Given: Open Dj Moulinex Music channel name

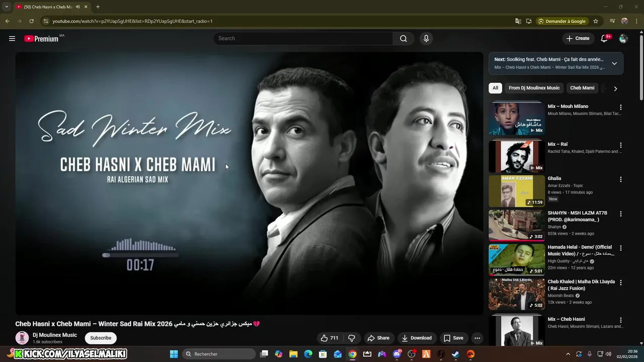Looking at the screenshot, I should (55, 335).
